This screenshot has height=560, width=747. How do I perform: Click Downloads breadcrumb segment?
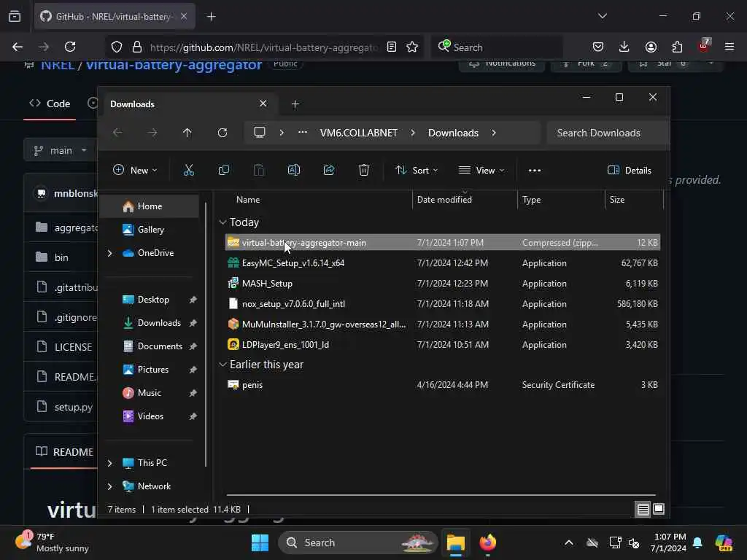point(453,133)
